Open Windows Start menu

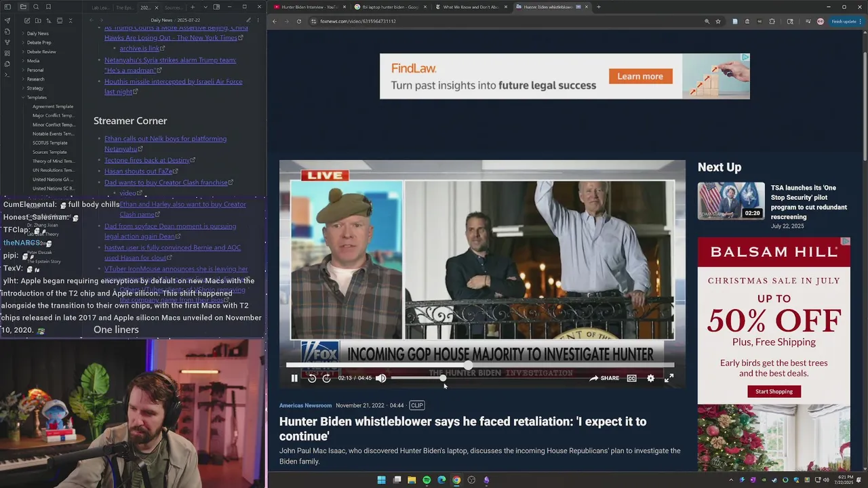(x=382, y=480)
